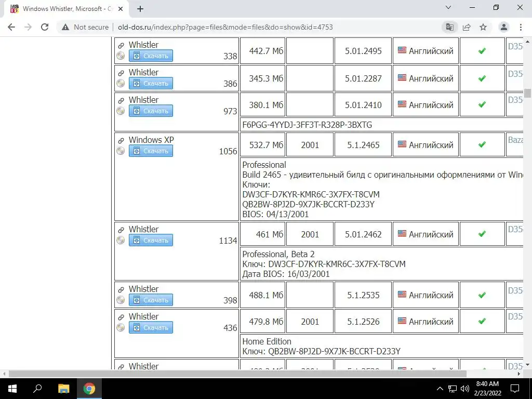Viewport: 532px width, 399px height.
Task: Click link icon beside Whistler 1134 row
Action: click(x=121, y=230)
